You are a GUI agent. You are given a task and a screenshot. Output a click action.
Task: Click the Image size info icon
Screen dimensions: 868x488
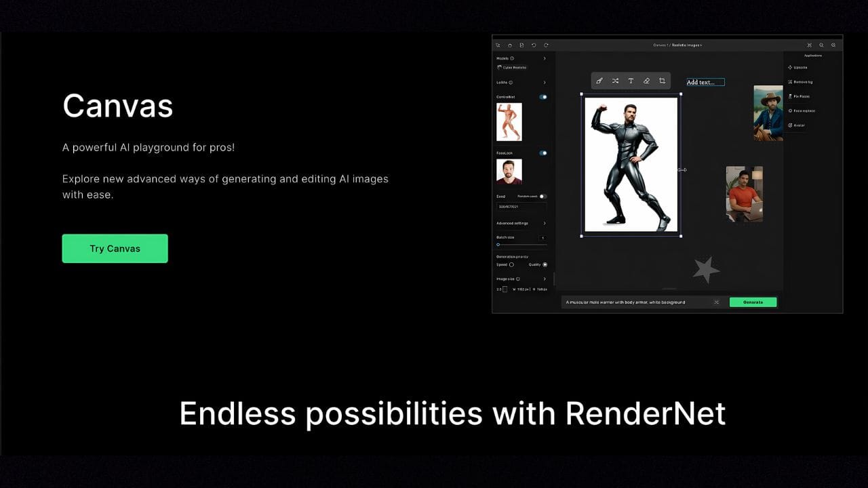pos(518,279)
